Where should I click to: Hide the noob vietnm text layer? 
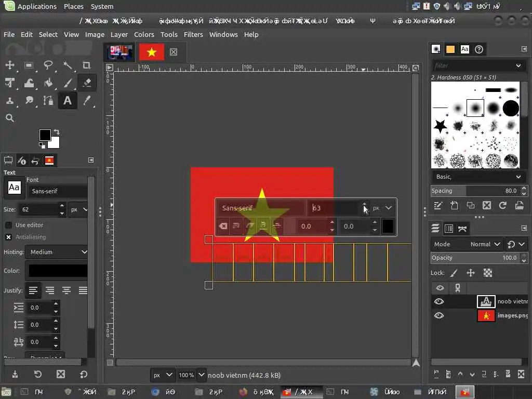(x=438, y=301)
